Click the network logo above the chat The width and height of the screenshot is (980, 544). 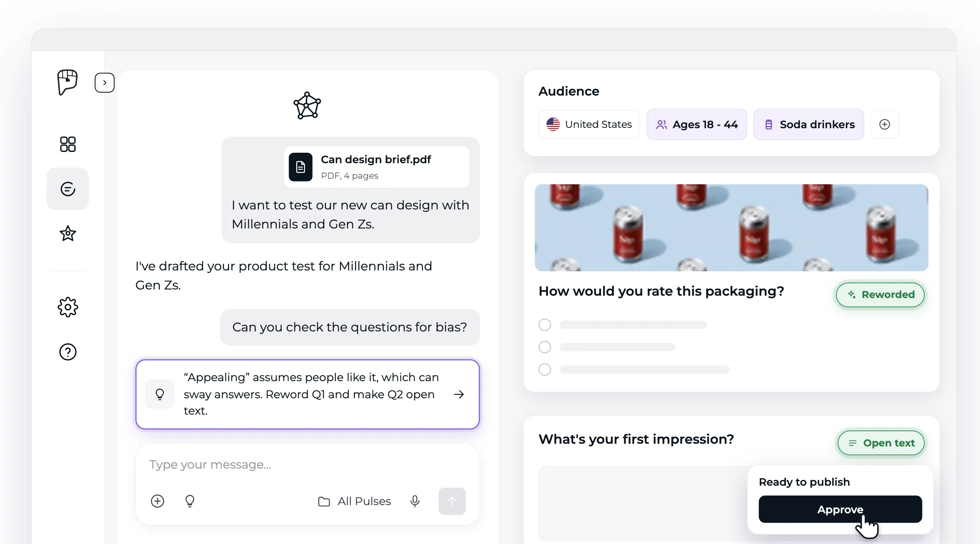tap(307, 105)
